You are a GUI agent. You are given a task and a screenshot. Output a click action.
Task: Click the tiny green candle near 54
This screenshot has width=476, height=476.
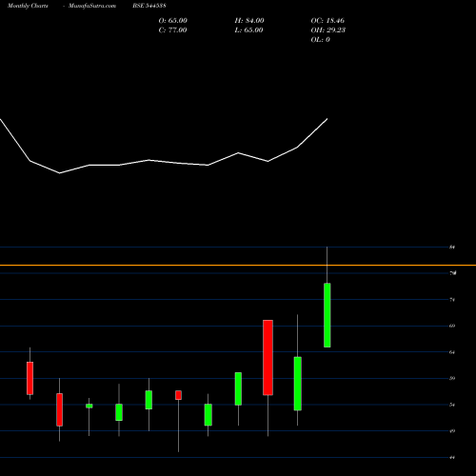(89, 406)
